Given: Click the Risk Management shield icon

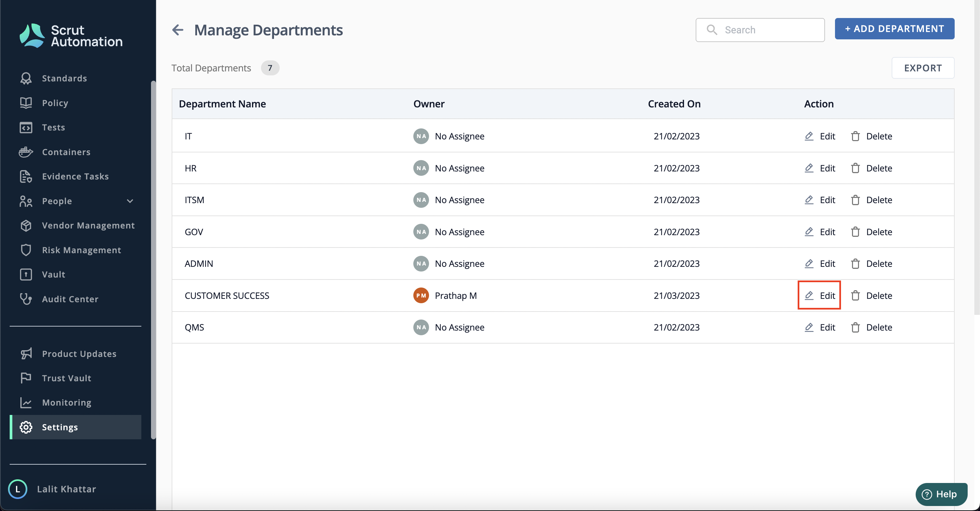Looking at the screenshot, I should coord(26,250).
